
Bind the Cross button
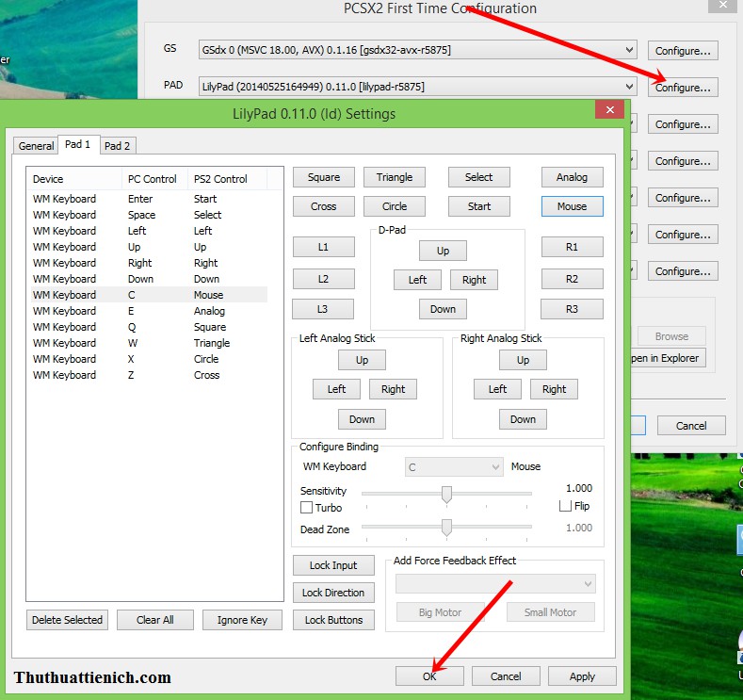324,206
